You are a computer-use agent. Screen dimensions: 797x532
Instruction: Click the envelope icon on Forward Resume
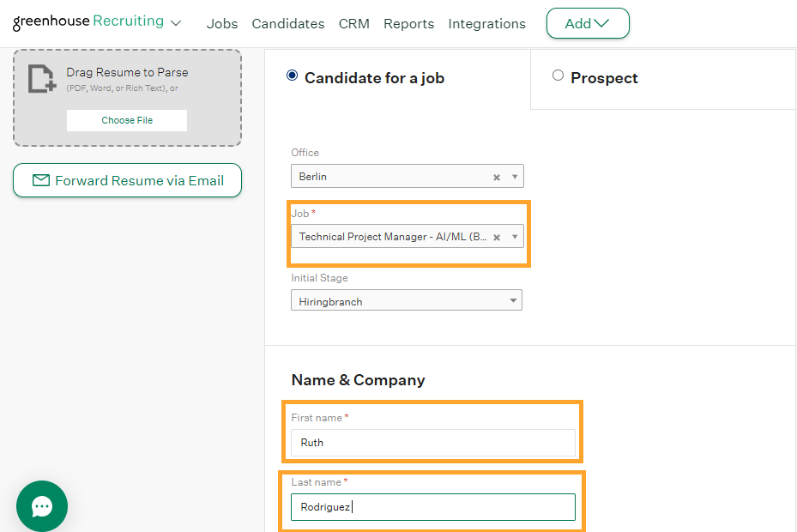point(40,180)
